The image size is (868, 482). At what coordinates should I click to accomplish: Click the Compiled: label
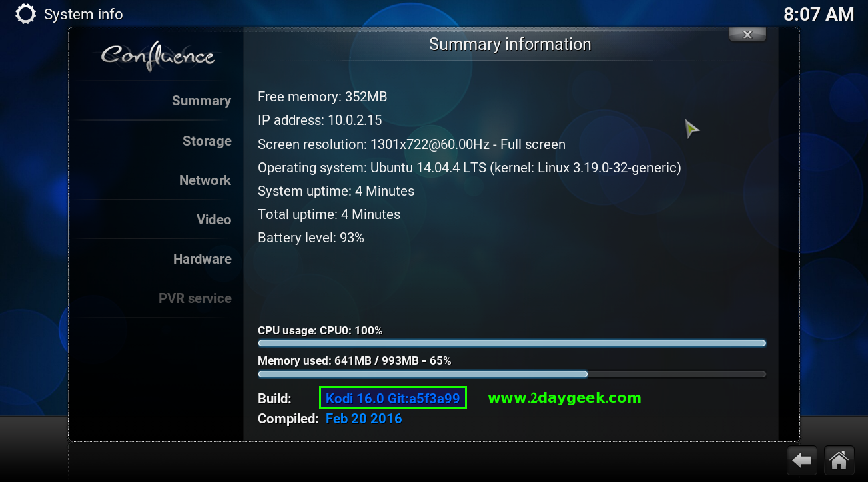coord(288,419)
